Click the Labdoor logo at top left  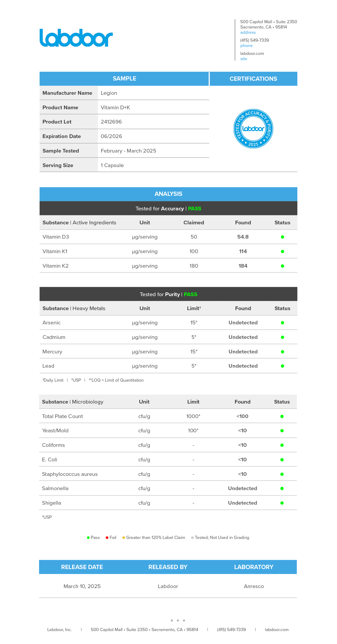point(76,38)
